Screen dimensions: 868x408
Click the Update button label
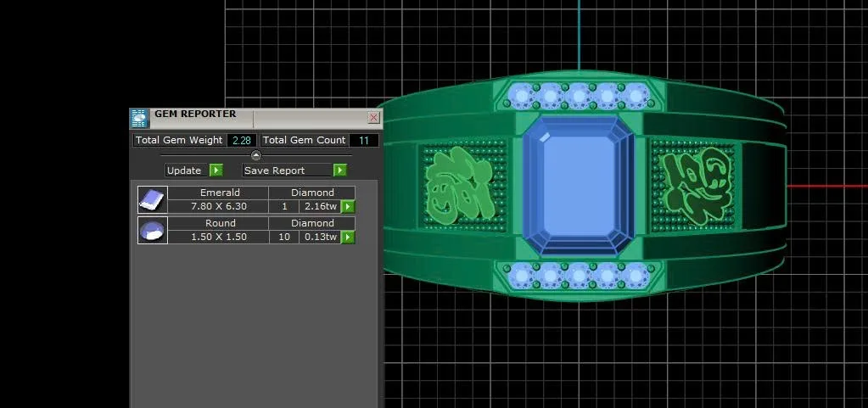tap(184, 170)
